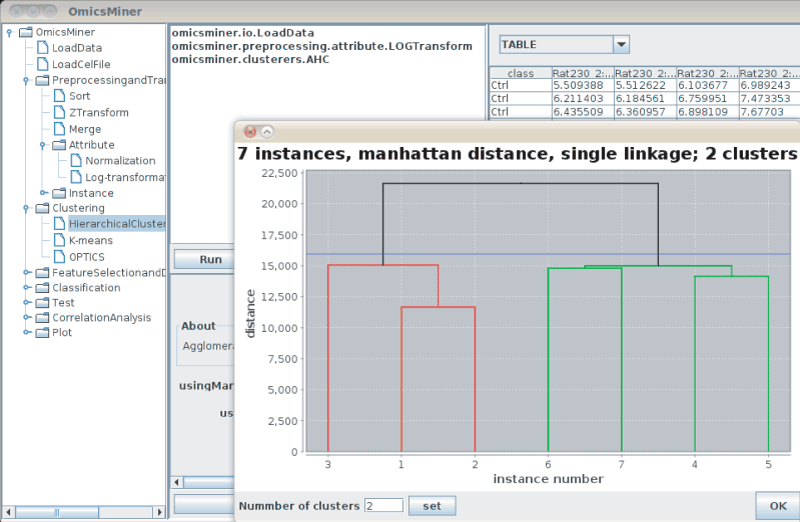Viewport: 800px width, 522px height.
Task: Click the set button for clusters
Action: pos(432,506)
